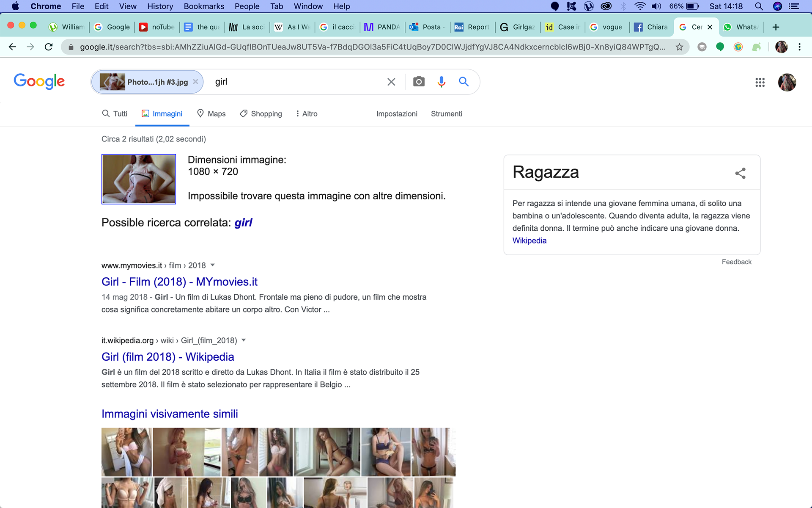The image size is (812, 508).
Task: Click in the Google search text field
Action: click(x=296, y=82)
